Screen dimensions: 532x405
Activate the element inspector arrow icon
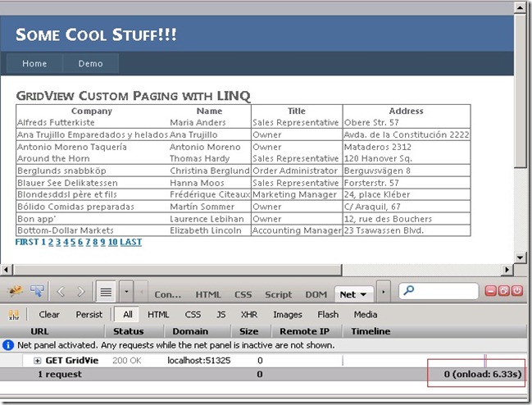pos(37,291)
